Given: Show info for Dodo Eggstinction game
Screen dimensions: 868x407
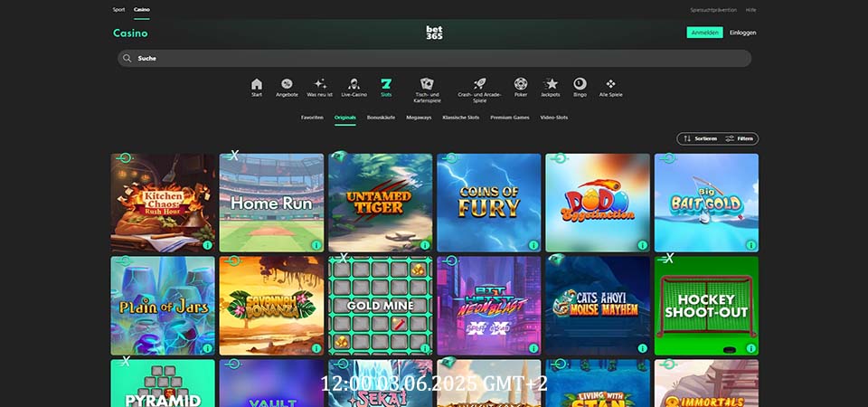Looking at the screenshot, I should (642, 245).
